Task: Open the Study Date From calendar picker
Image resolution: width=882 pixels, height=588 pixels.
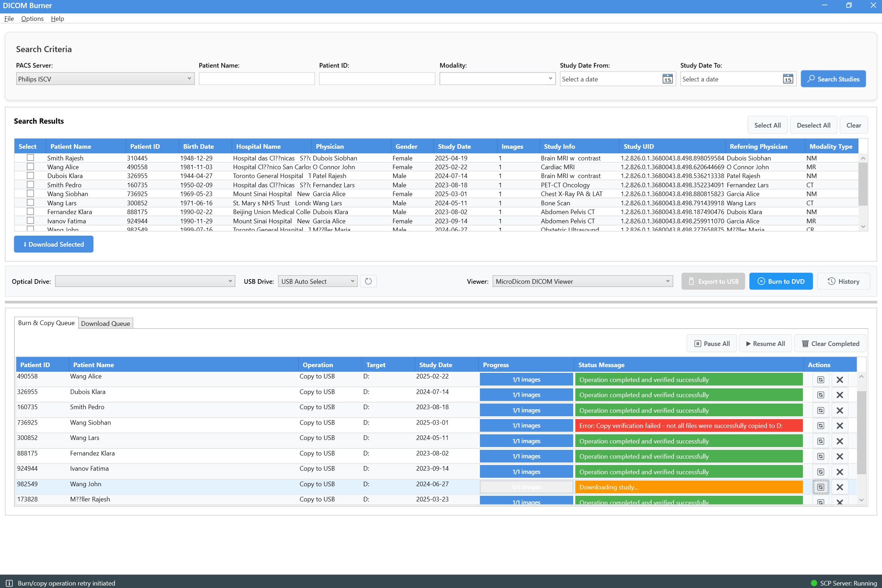Action: tap(667, 79)
